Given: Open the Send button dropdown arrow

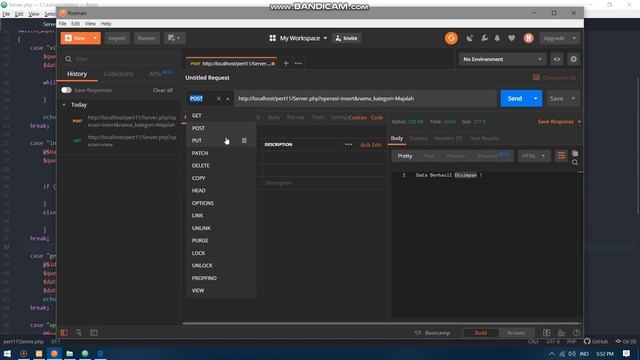Looking at the screenshot, I should (536, 98).
